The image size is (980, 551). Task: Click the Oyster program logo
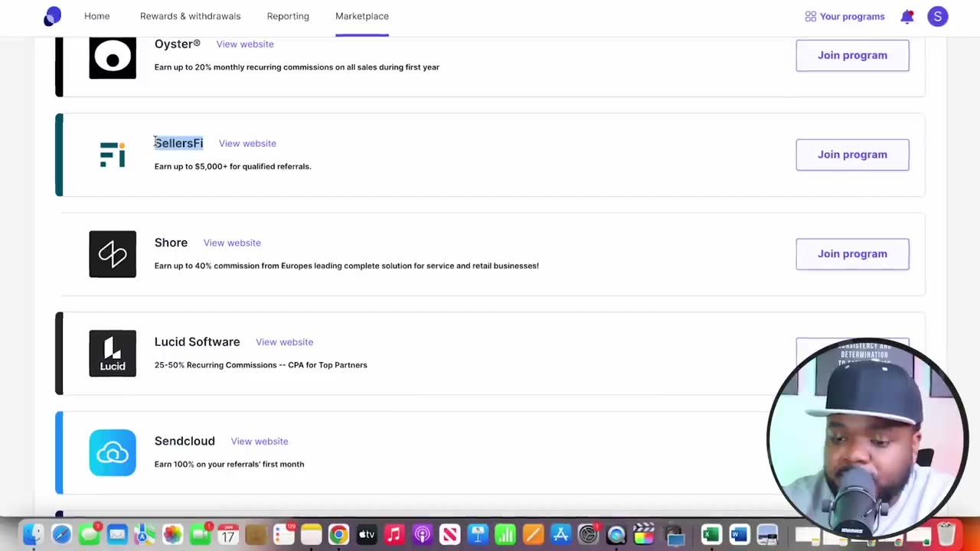click(113, 56)
